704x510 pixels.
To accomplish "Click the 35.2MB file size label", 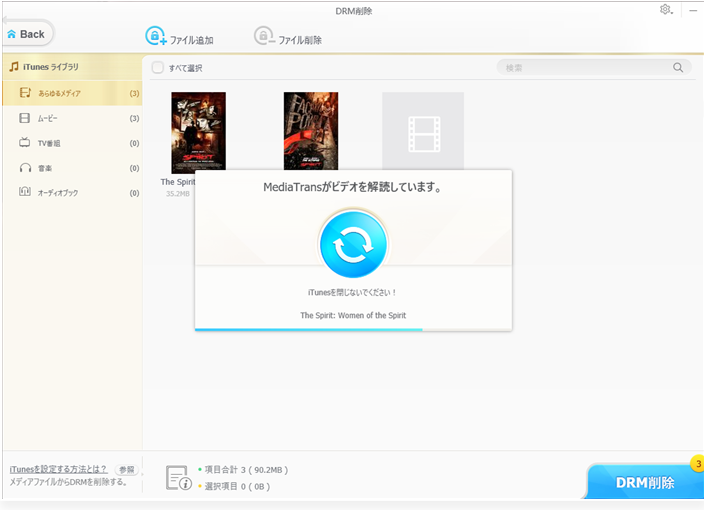I will click(x=178, y=193).
